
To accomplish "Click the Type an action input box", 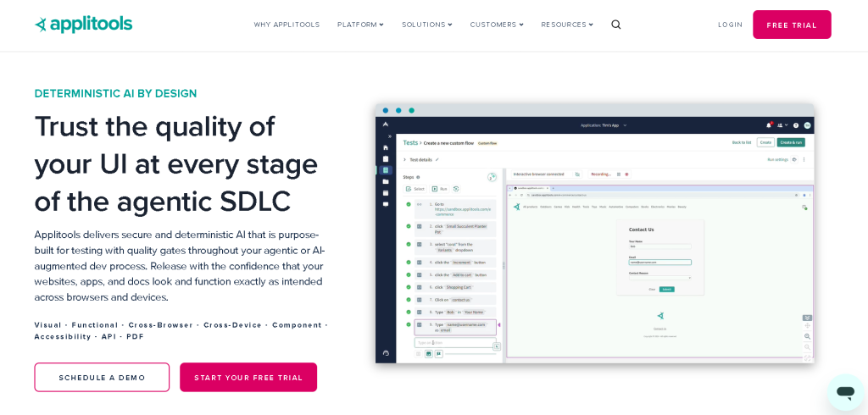I will pos(454,342).
